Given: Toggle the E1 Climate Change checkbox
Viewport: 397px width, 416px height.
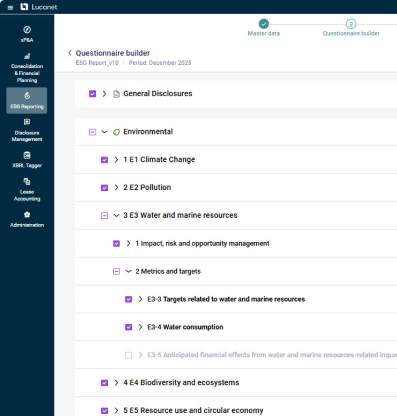Looking at the screenshot, I should point(104,160).
